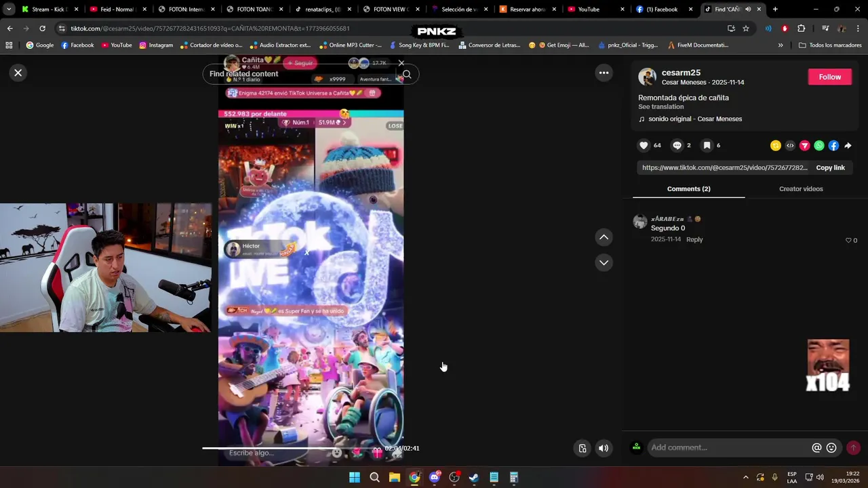Open the Chrome apps grid icon

point(9,45)
